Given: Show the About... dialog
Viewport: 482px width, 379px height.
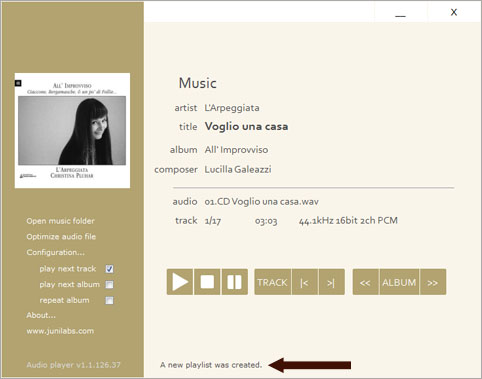Looking at the screenshot, I should [x=41, y=315].
